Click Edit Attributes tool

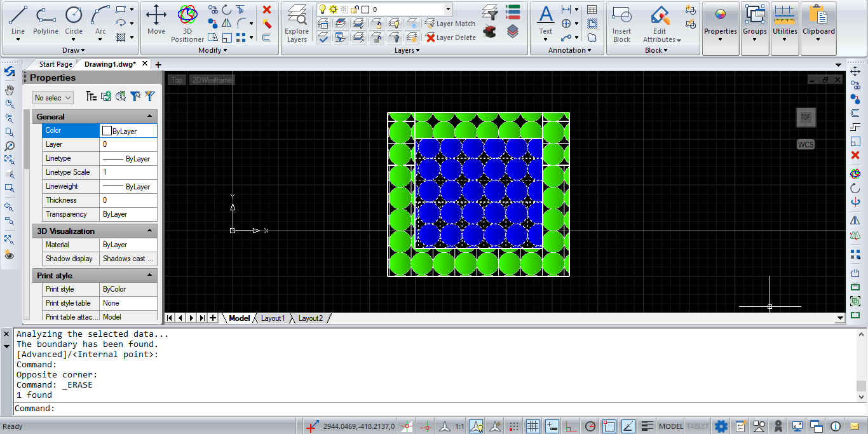coord(661,24)
